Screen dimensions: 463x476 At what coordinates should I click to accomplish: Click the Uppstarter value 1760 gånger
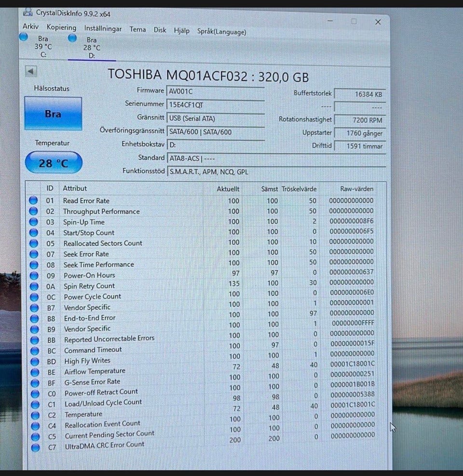(360, 133)
